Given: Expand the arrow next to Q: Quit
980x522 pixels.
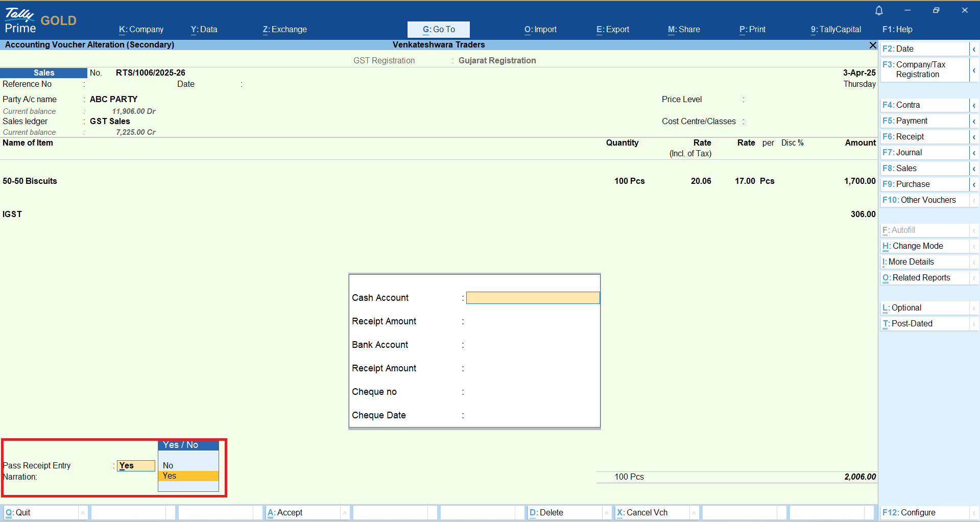Looking at the screenshot, I should click(83, 512).
